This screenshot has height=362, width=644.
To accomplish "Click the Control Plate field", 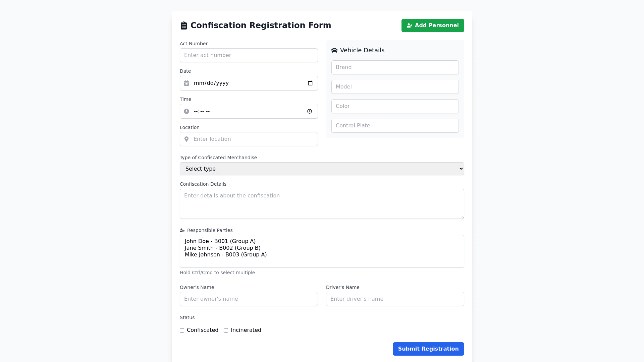I will (x=395, y=126).
